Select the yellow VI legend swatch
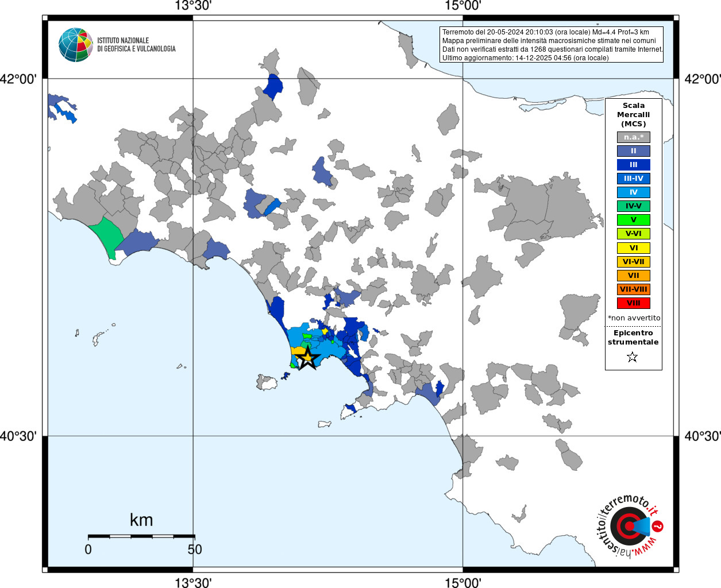Screen dimensions: 721x588 pyautogui.click(x=634, y=248)
